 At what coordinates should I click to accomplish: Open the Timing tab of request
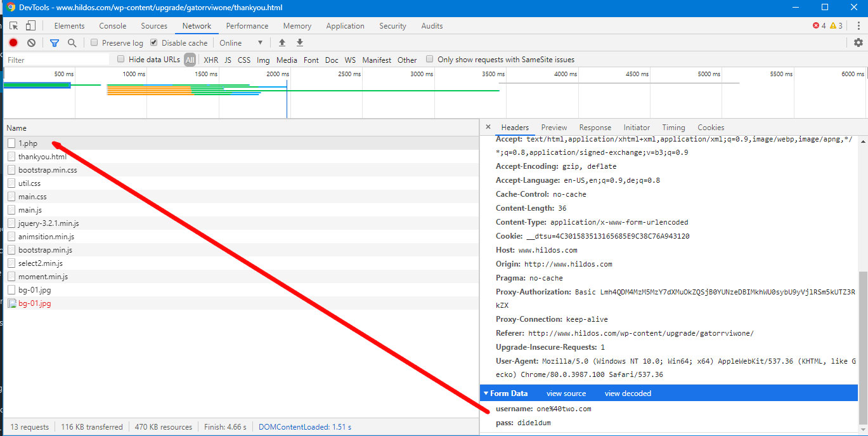coord(673,128)
